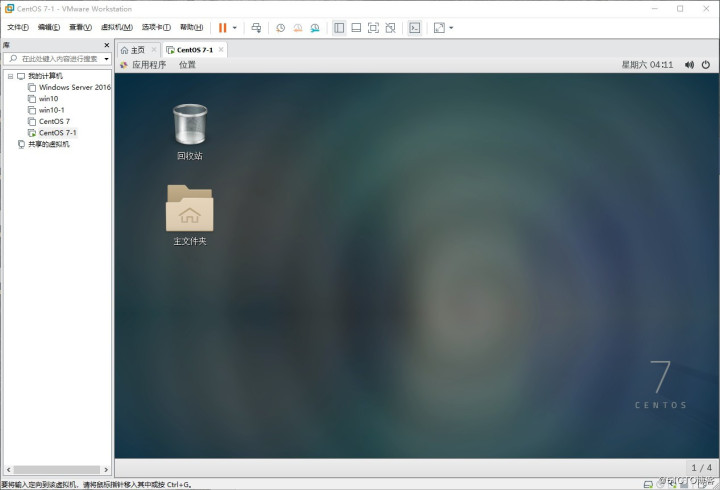Select the CentOS 7 virtual machine
This screenshot has height=490, width=720.
pyautogui.click(x=54, y=121)
